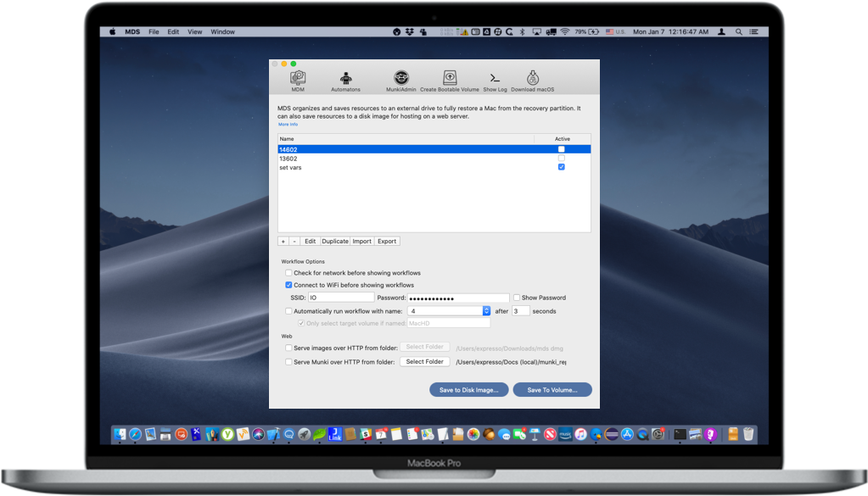Viewport: 868px width, 496px height.
Task: Click the Save To Volume button
Action: tap(552, 390)
